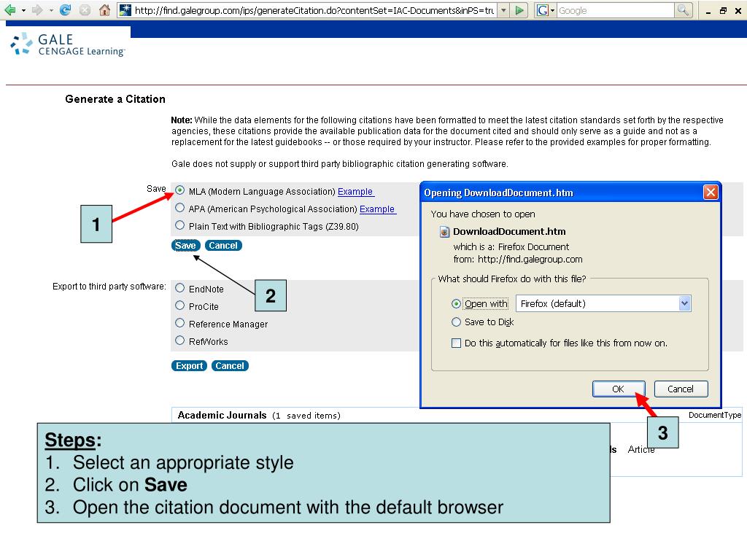This screenshot has height=560, width=747.
Task: Click OK in the download dialog
Action: point(619,389)
